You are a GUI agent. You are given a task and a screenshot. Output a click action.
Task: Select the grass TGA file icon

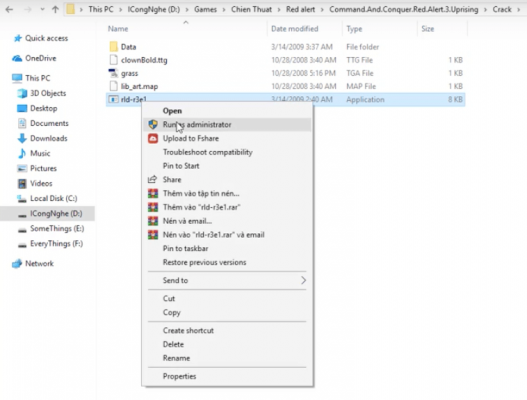tap(114, 73)
